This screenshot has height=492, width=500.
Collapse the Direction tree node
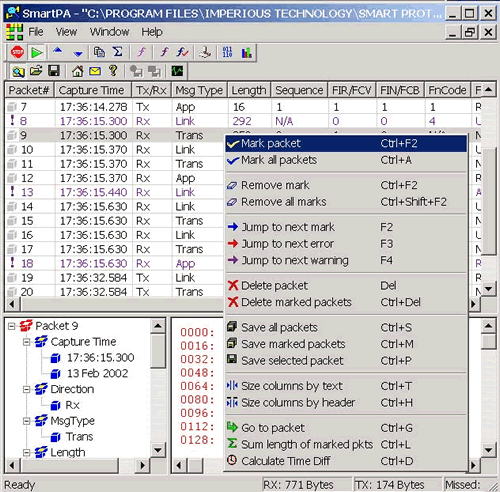pos(27,389)
